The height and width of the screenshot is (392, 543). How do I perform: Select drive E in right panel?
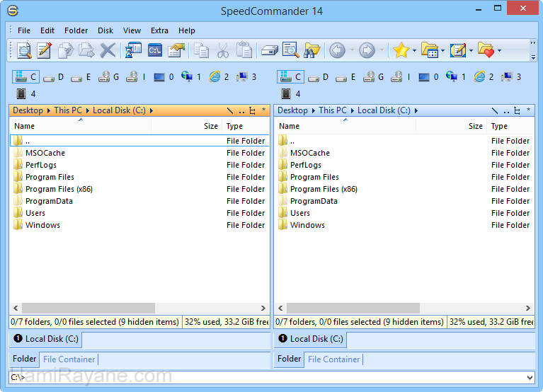coord(345,77)
